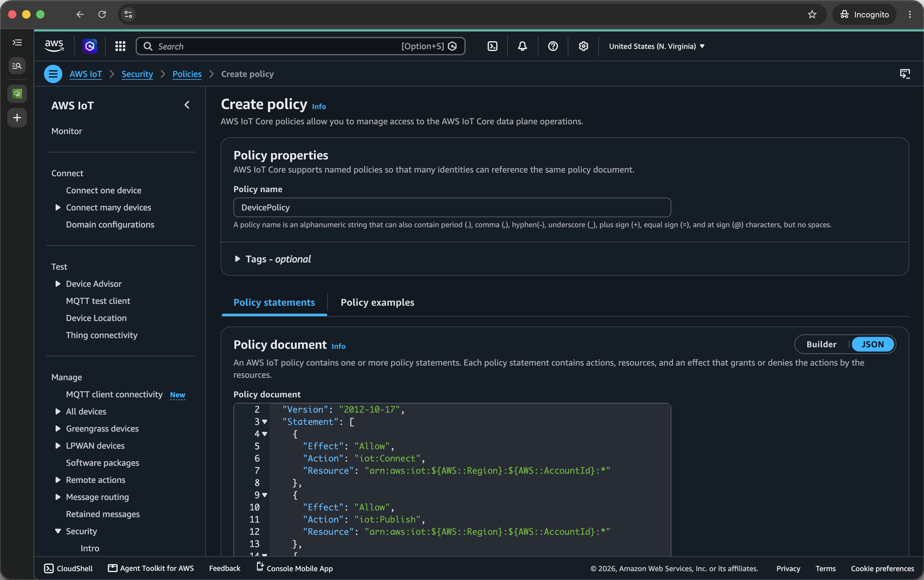924x580 pixels.
Task: Open Software packages
Action: click(x=102, y=463)
